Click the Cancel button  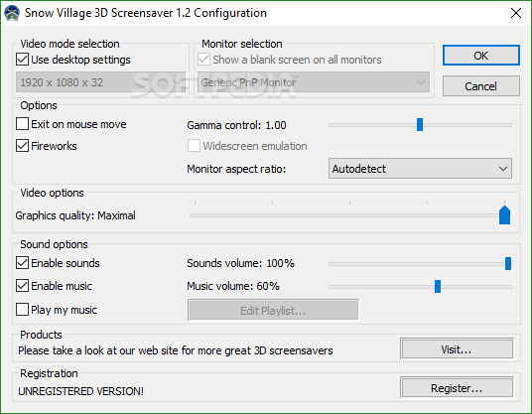tap(480, 85)
